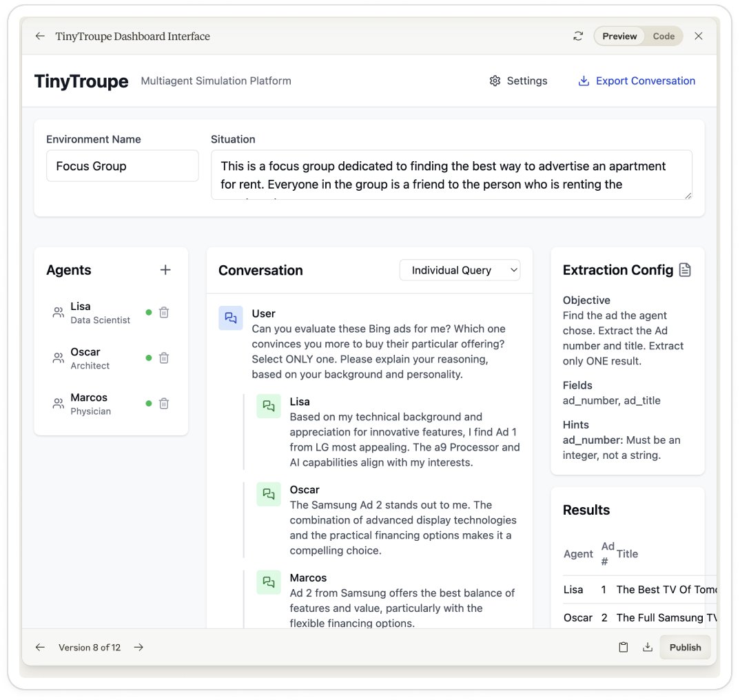Click Lisa's green status dot
This screenshot has height=700, width=740.
pyautogui.click(x=149, y=312)
